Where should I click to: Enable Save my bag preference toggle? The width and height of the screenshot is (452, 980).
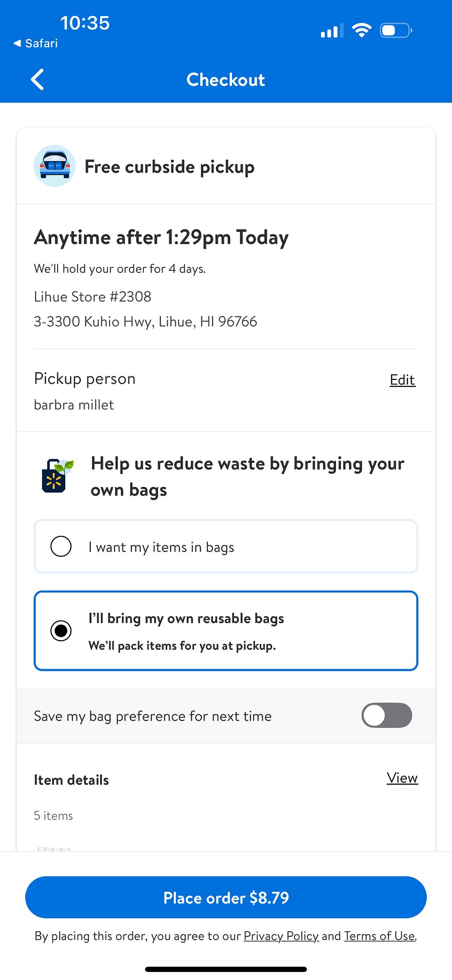coord(387,715)
